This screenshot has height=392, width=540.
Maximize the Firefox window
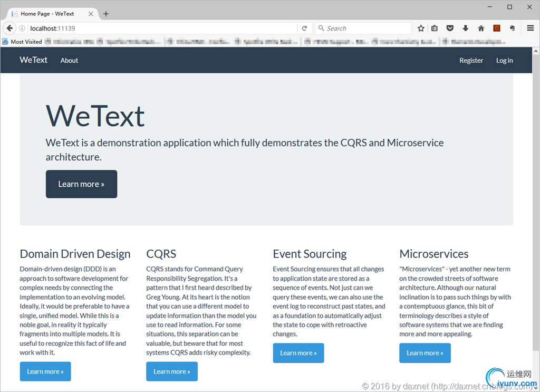tap(510, 7)
